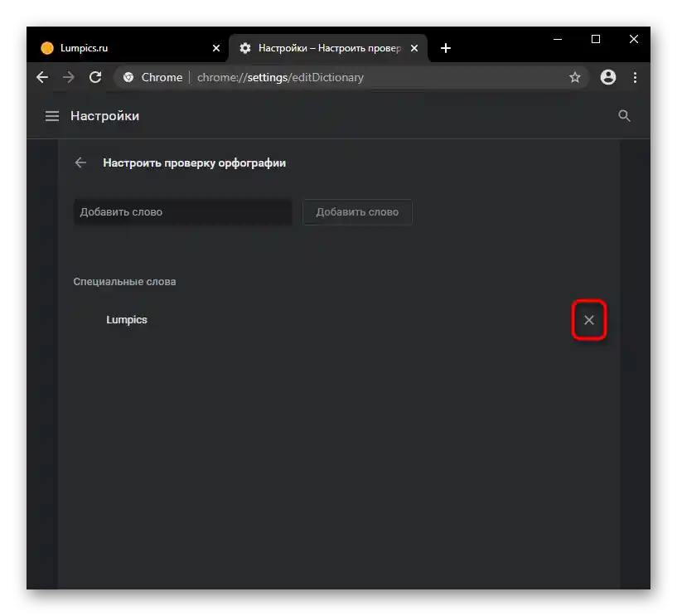
Task: Open a new tab with the plus button
Action: [446, 48]
